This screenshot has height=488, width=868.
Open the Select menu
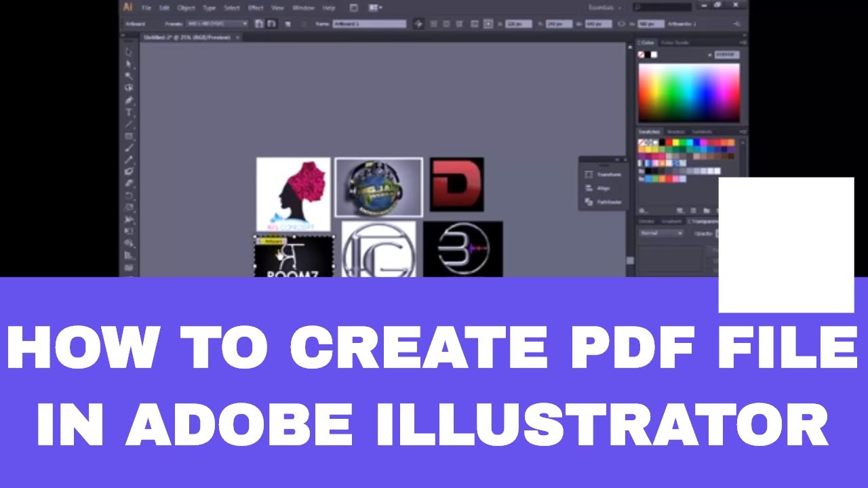232,8
